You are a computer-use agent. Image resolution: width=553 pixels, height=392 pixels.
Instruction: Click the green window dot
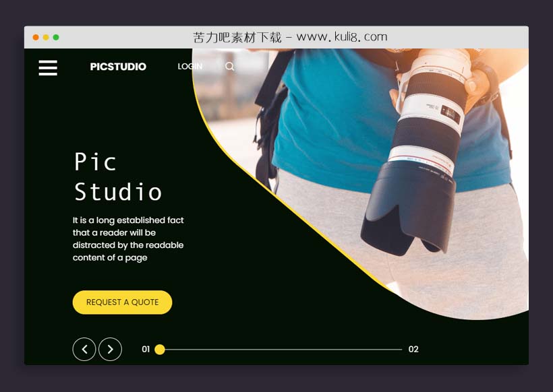[56, 37]
